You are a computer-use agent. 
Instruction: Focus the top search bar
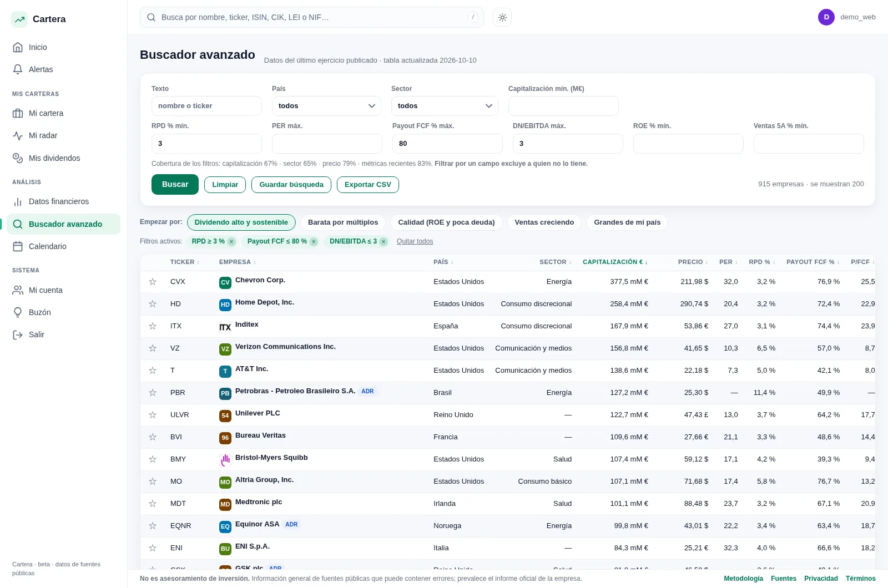(x=311, y=17)
